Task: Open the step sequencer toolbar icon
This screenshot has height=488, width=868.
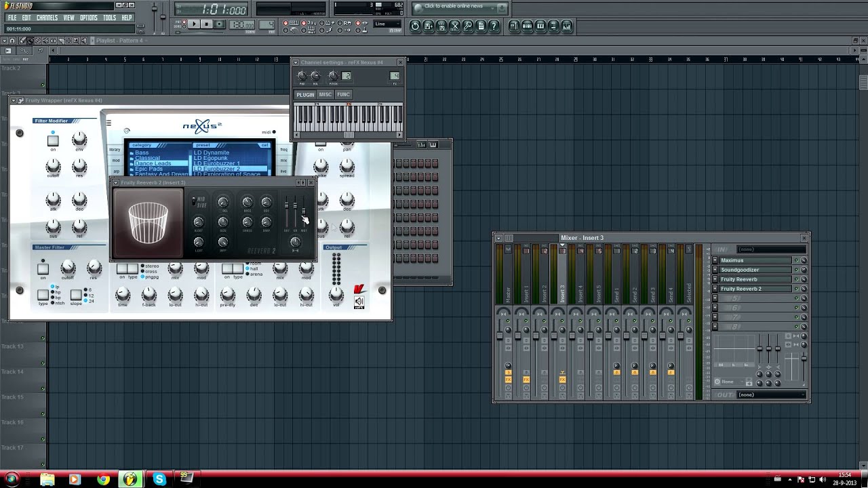Action: click(x=528, y=26)
